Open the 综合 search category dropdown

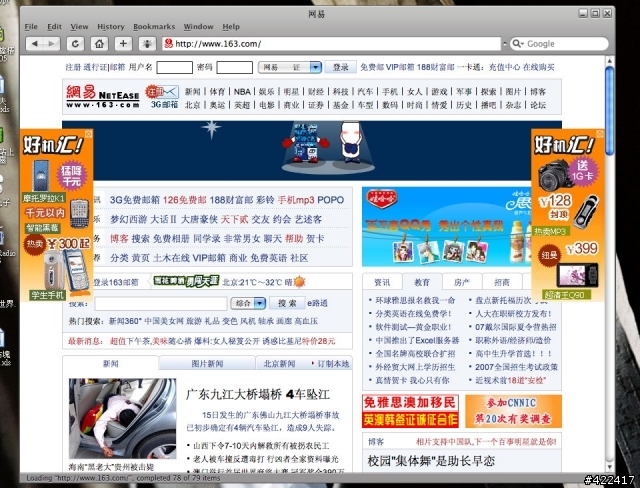point(248,303)
